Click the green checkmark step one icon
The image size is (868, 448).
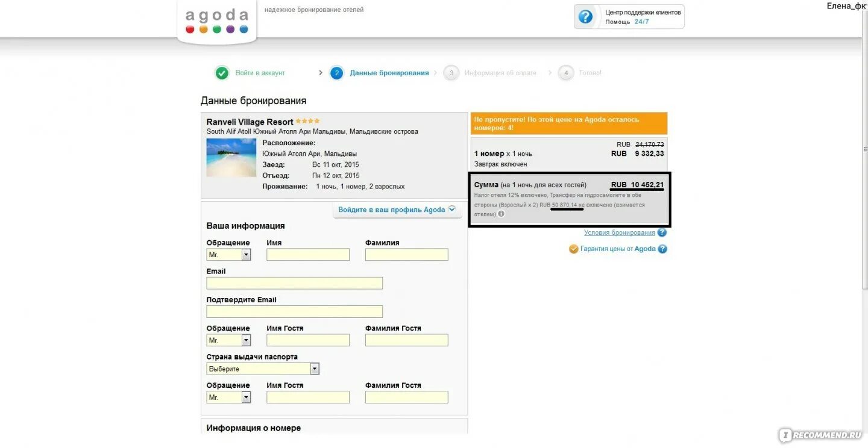click(222, 73)
